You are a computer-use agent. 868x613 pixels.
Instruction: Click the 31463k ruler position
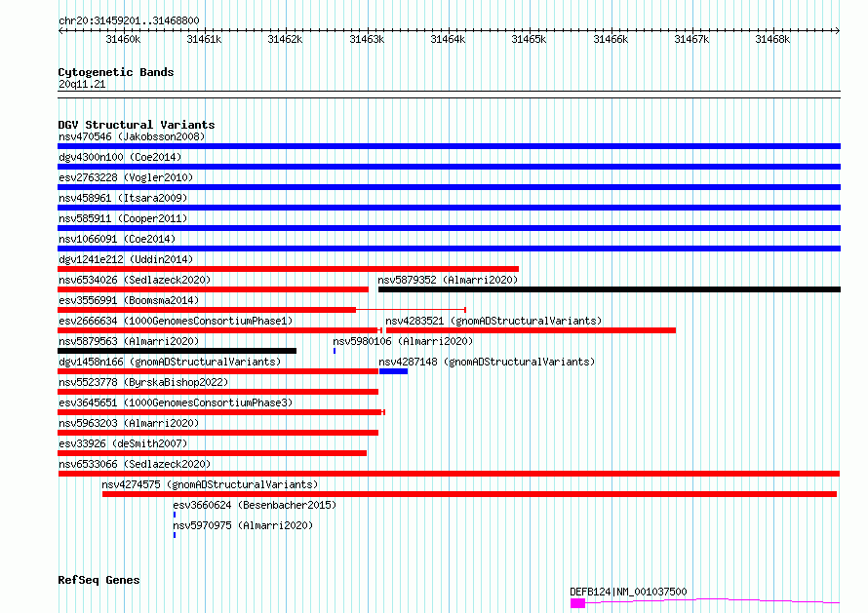(x=367, y=39)
